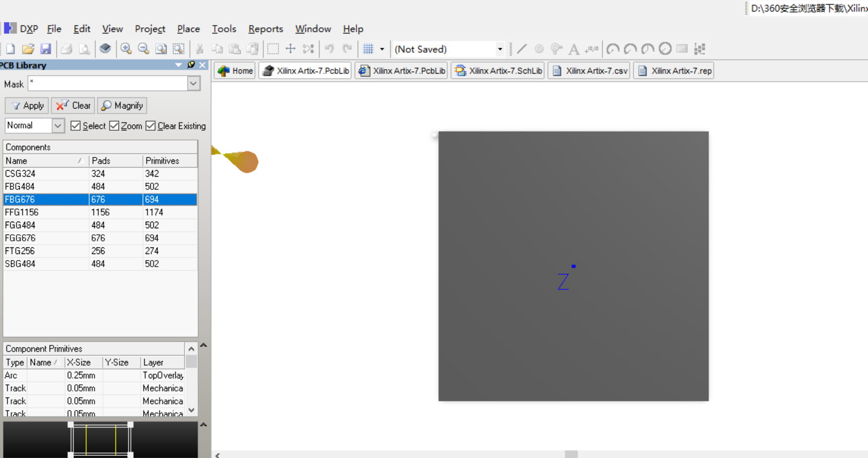Click inside the Mask input field
The height and width of the screenshot is (458, 868).
(108, 84)
